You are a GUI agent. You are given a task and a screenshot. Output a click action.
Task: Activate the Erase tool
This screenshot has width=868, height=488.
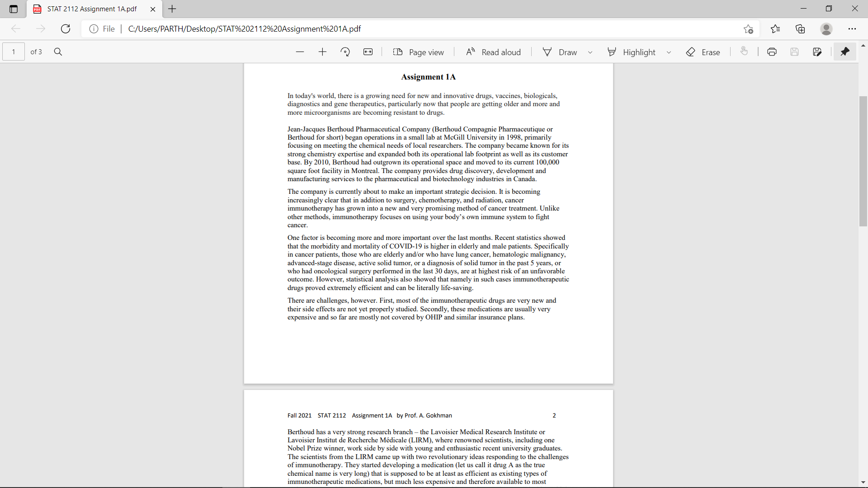[703, 52]
